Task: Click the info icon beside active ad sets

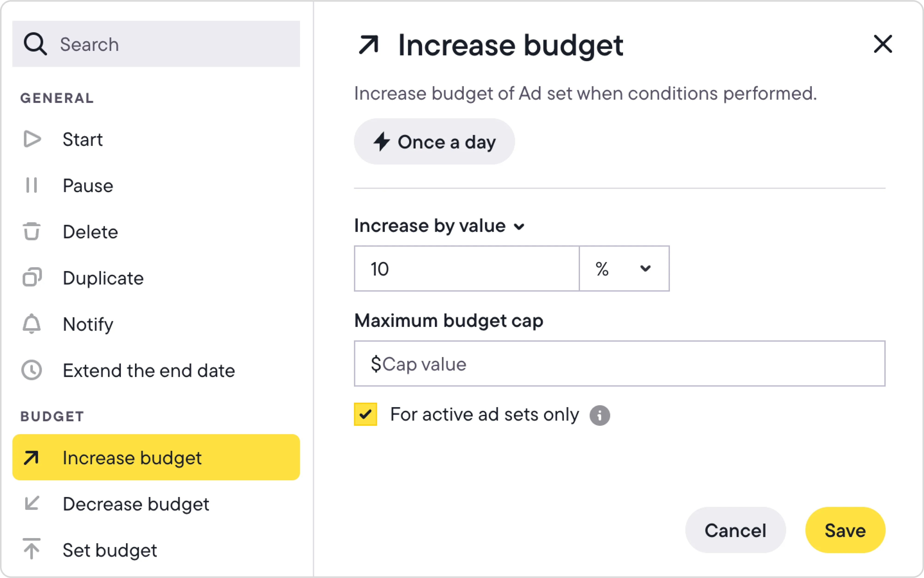Action: [599, 415]
